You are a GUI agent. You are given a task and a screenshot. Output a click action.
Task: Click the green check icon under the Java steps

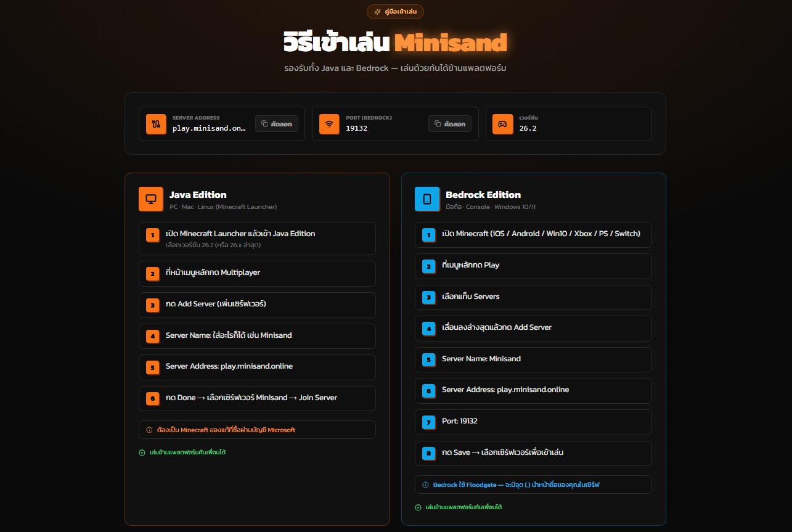pyautogui.click(x=142, y=452)
